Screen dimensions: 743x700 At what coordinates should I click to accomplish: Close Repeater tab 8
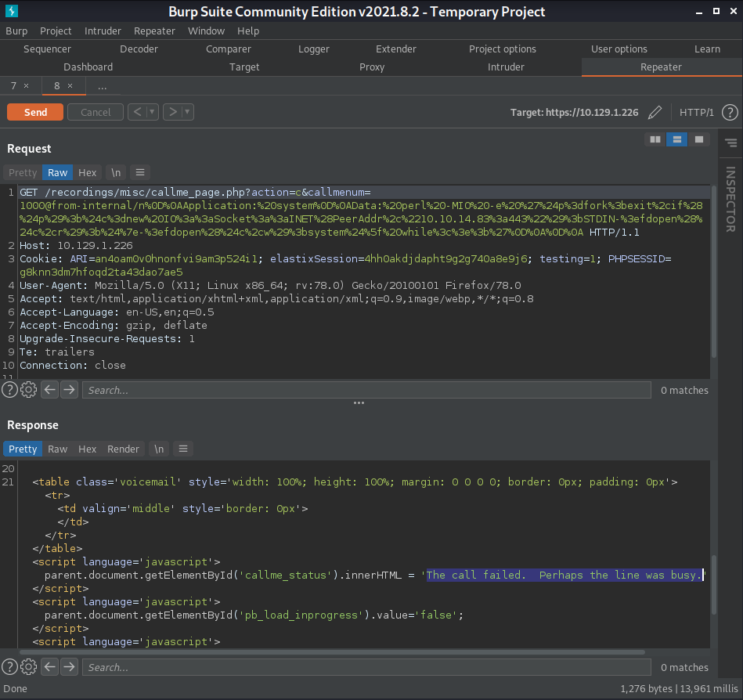[70, 86]
